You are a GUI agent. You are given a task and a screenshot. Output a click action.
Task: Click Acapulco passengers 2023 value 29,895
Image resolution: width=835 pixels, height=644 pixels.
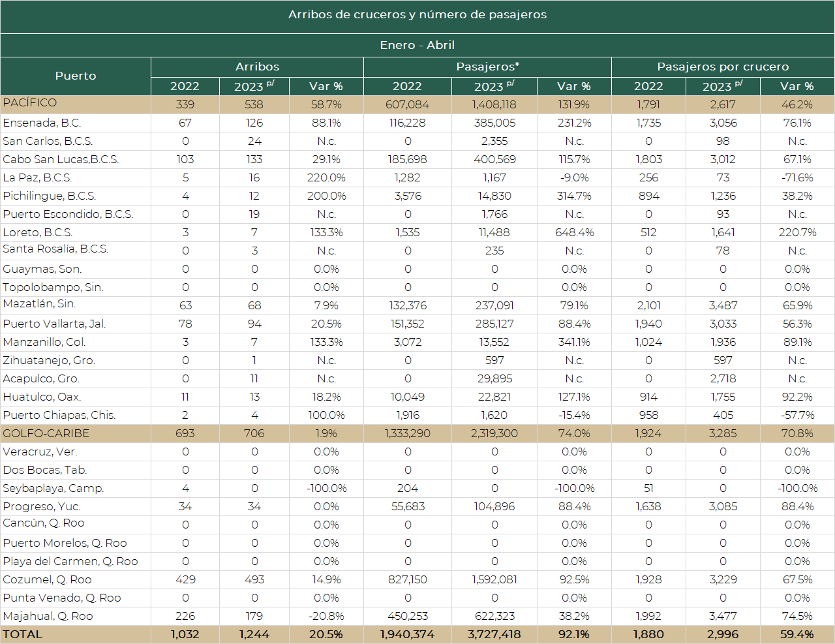coord(494,378)
